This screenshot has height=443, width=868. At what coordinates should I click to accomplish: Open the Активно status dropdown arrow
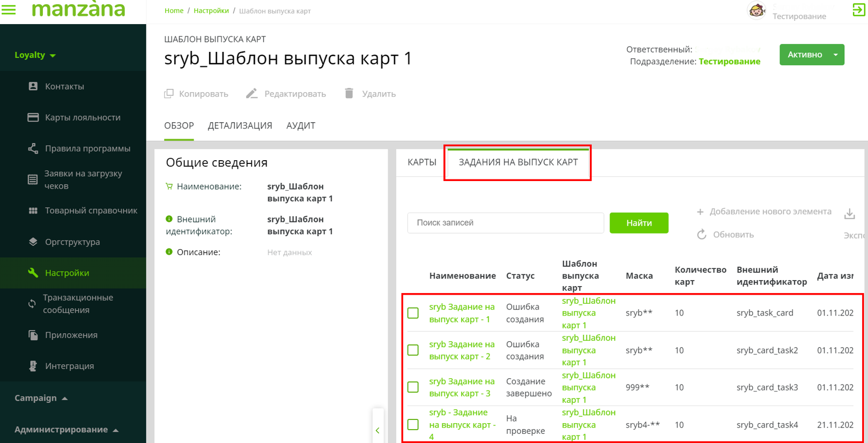835,55
